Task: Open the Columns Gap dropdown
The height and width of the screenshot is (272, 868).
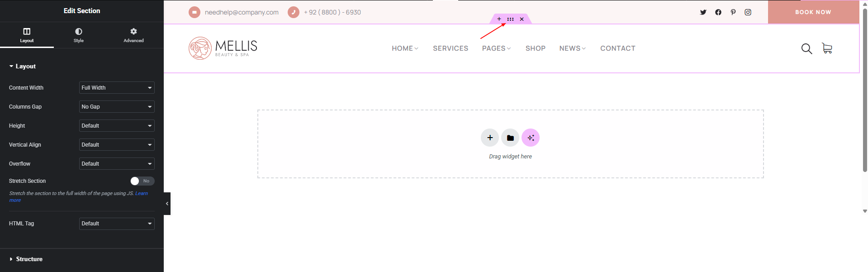Action: [117, 107]
